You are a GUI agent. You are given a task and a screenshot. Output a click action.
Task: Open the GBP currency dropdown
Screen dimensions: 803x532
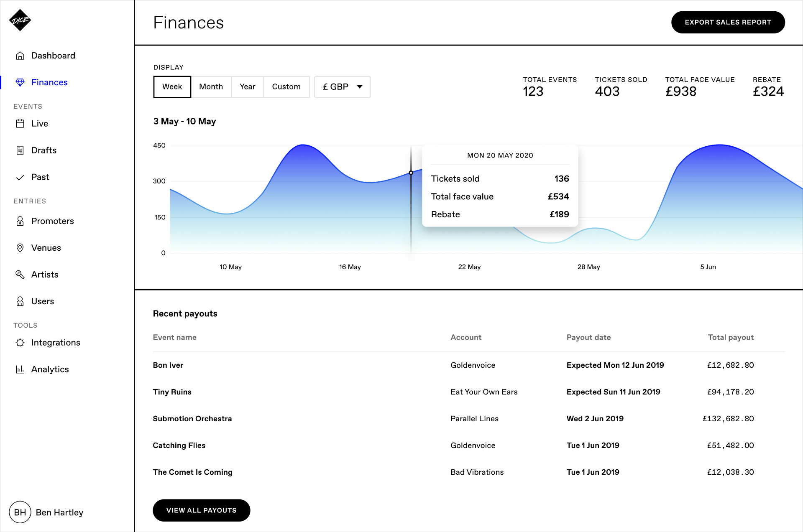click(x=342, y=87)
